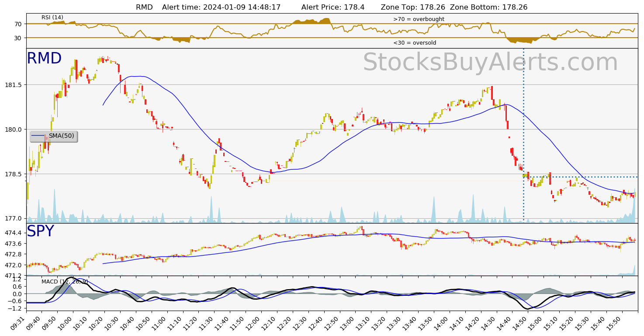Click the SMA(50) legend box
Viewport: 644px width, 336px height.
(x=54, y=136)
